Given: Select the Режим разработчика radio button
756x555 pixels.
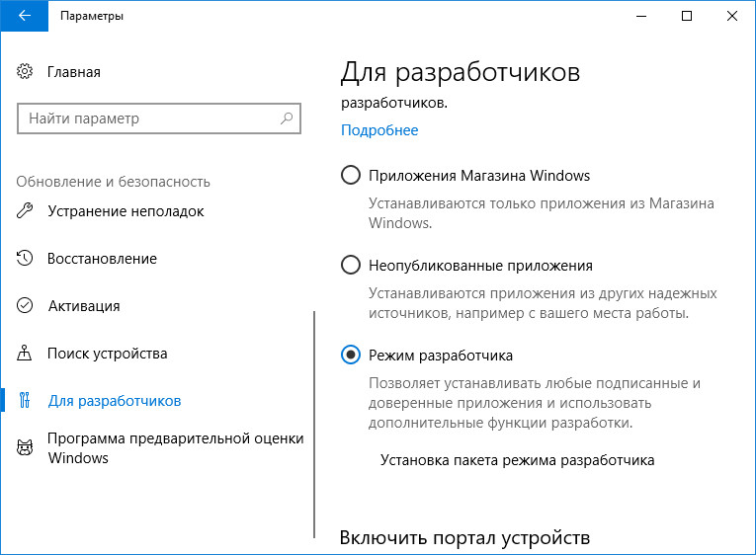Looking at the screenshot, I should (x=350, y=356).
